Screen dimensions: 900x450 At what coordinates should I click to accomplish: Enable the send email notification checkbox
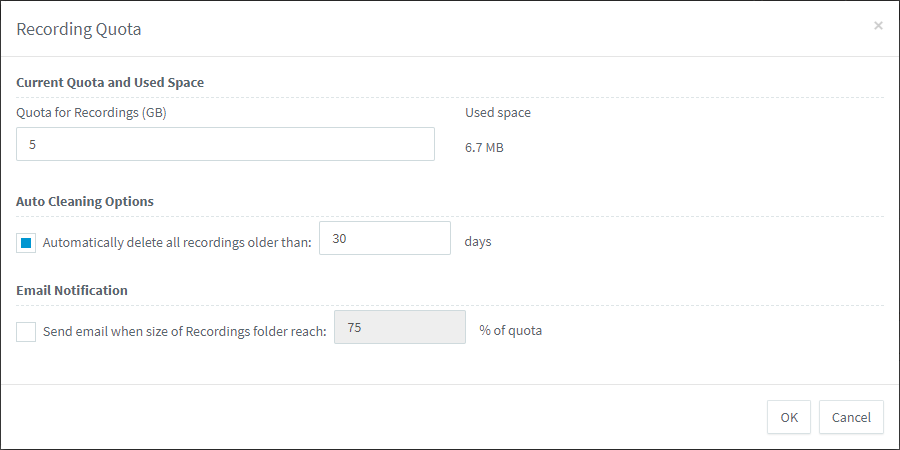(26, 332)
